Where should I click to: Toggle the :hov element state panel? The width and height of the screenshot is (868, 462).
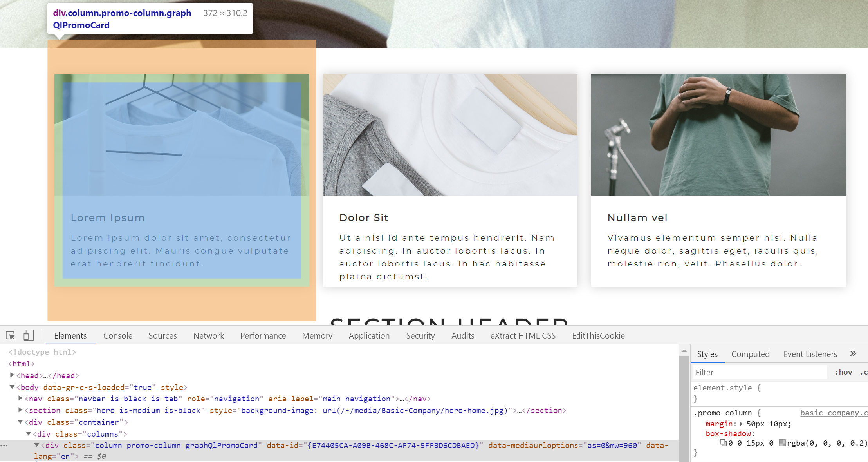point(843,372)
